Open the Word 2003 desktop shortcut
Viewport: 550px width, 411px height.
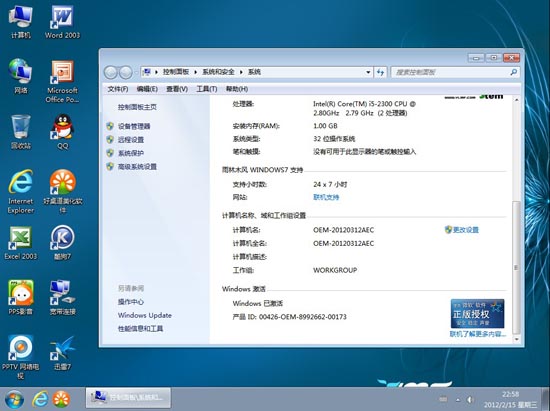[x=62, y=22]
